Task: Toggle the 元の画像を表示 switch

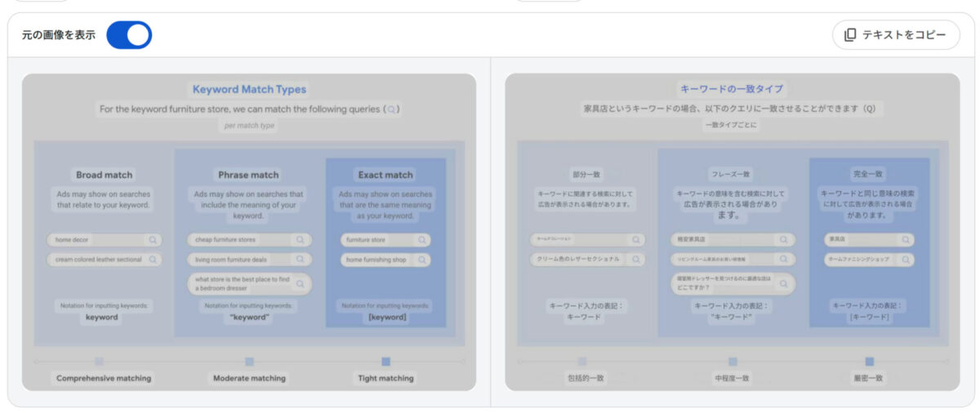Action: click(129, 35)
